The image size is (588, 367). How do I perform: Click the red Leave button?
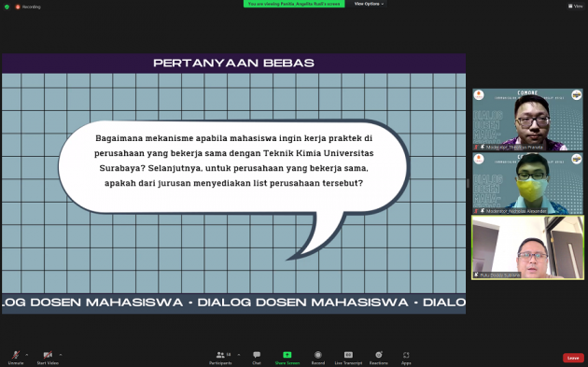pos(573,358)
